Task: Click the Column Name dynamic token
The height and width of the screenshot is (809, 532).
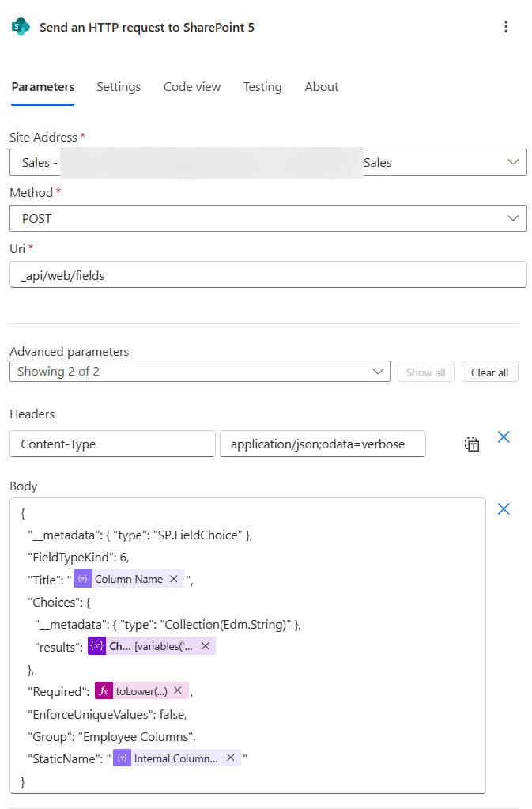Action: point(128,579)
